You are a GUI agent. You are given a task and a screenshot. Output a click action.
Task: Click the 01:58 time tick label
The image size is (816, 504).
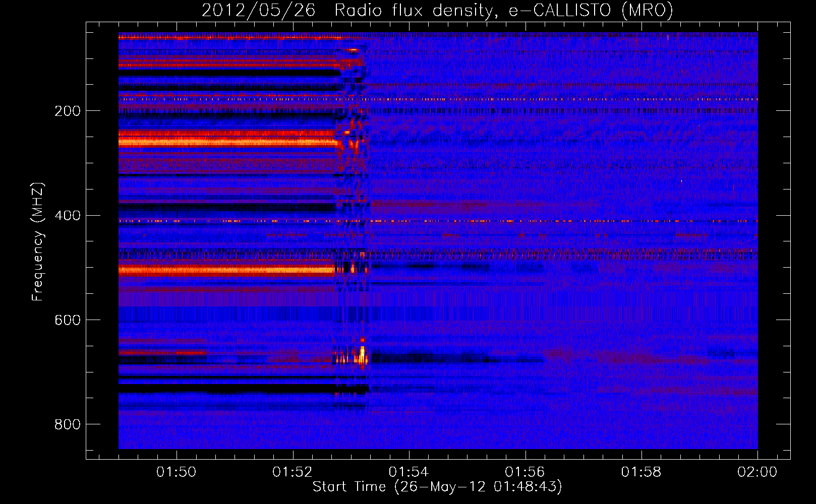point(641,472)
